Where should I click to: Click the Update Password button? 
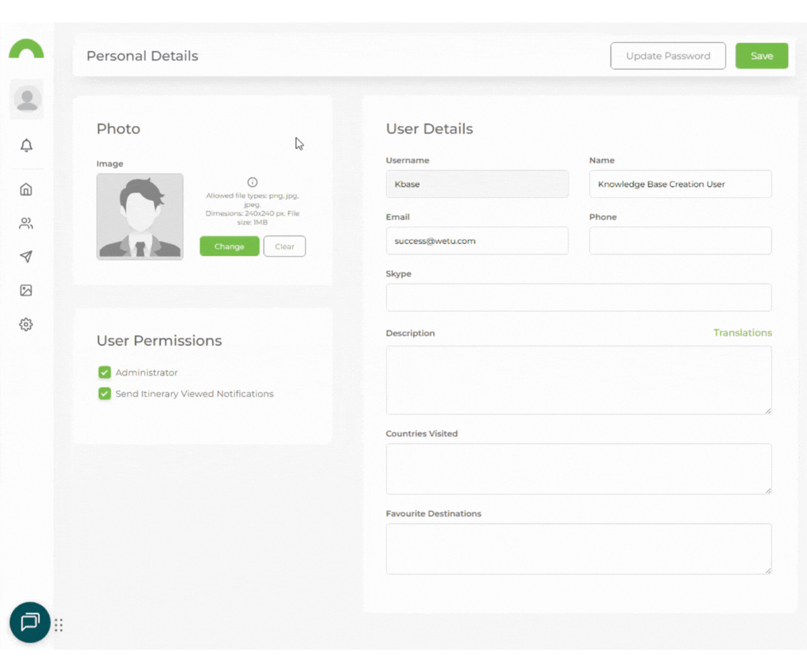668,56
